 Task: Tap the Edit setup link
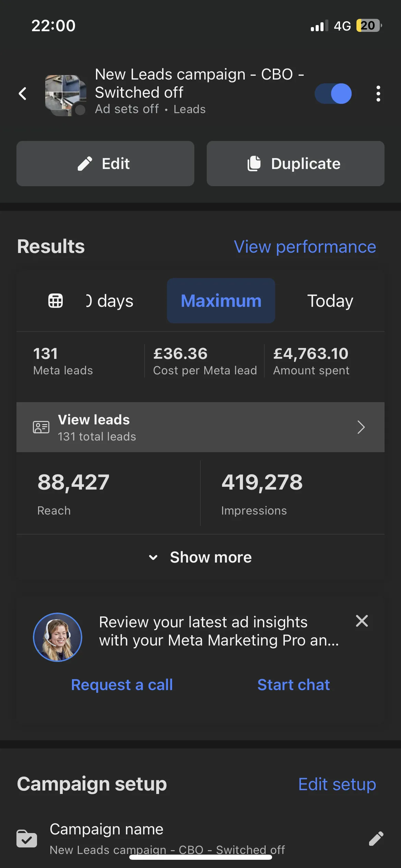coord(337,784)
